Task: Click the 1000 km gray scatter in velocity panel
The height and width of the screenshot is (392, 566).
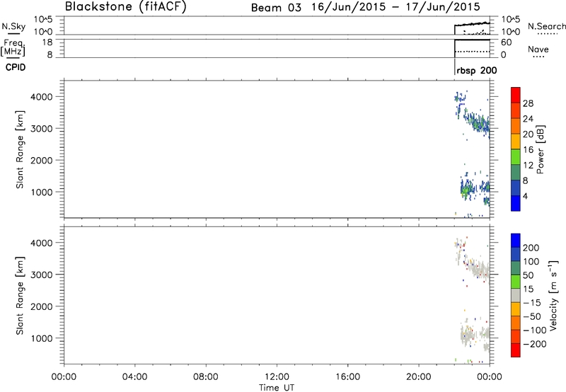Action: [x=468, y=335]
